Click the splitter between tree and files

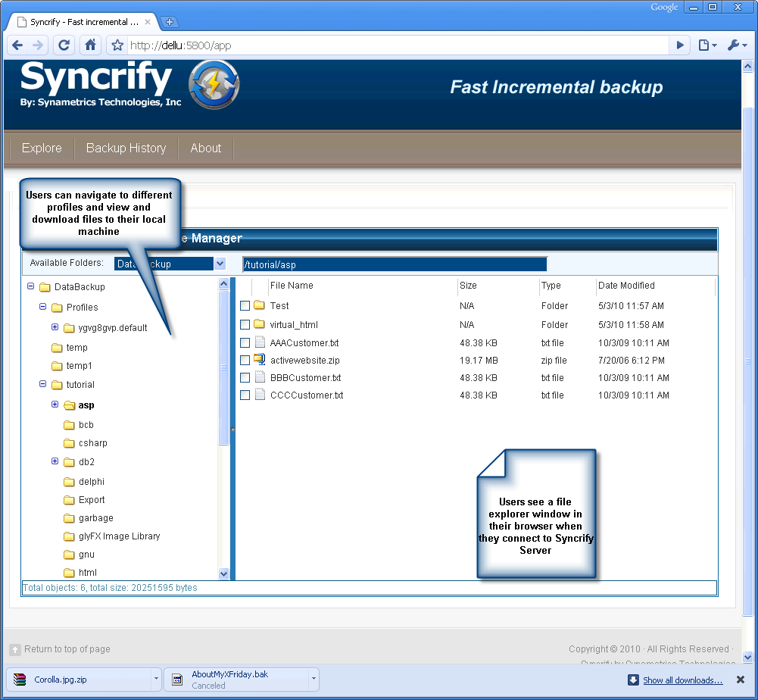[x=232, y=429]
